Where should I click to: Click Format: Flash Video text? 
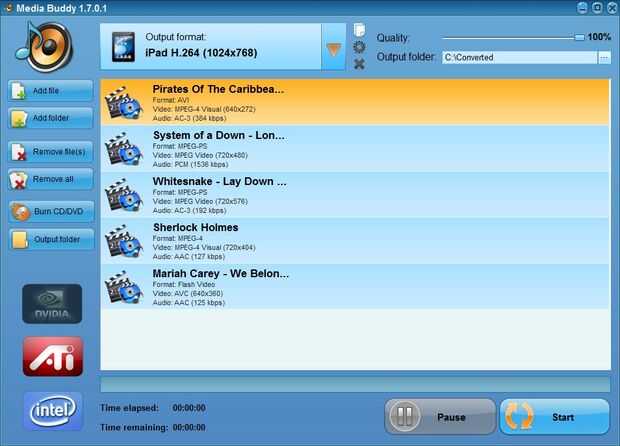click(x=184, y=284)
